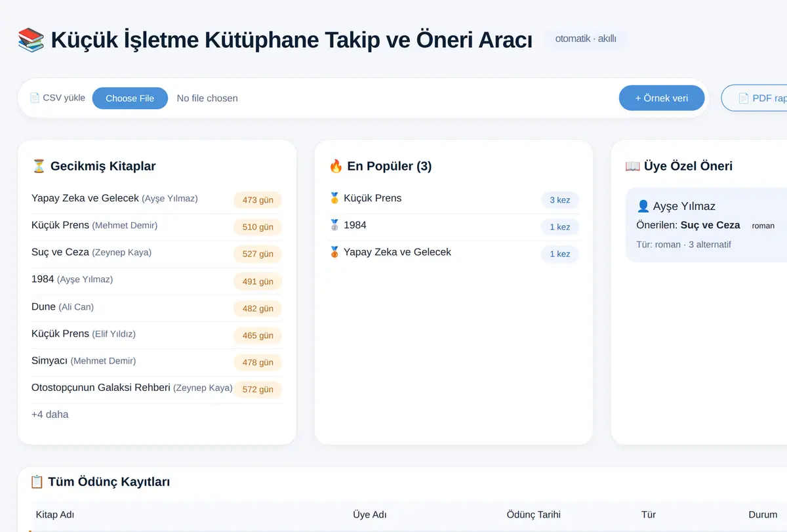
Task: Click the Durum column header
Action: tap(763, 515)
